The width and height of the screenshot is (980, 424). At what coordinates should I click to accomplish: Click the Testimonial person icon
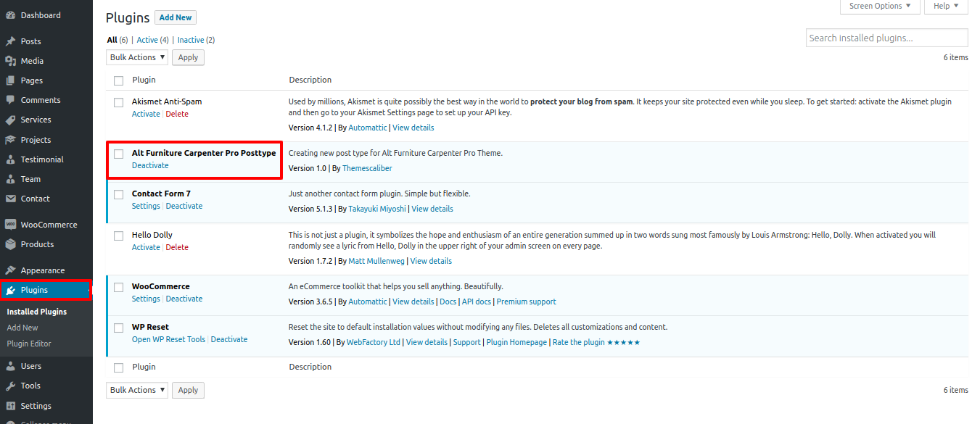10,159
